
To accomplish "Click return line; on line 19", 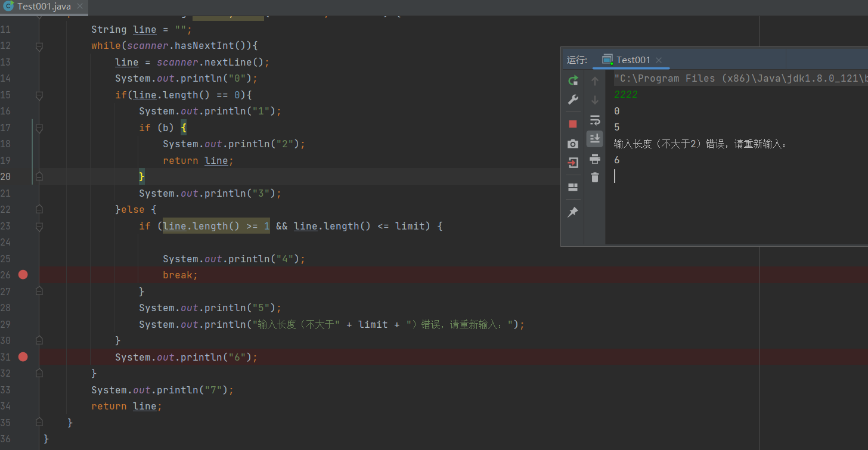I will 198,160.
